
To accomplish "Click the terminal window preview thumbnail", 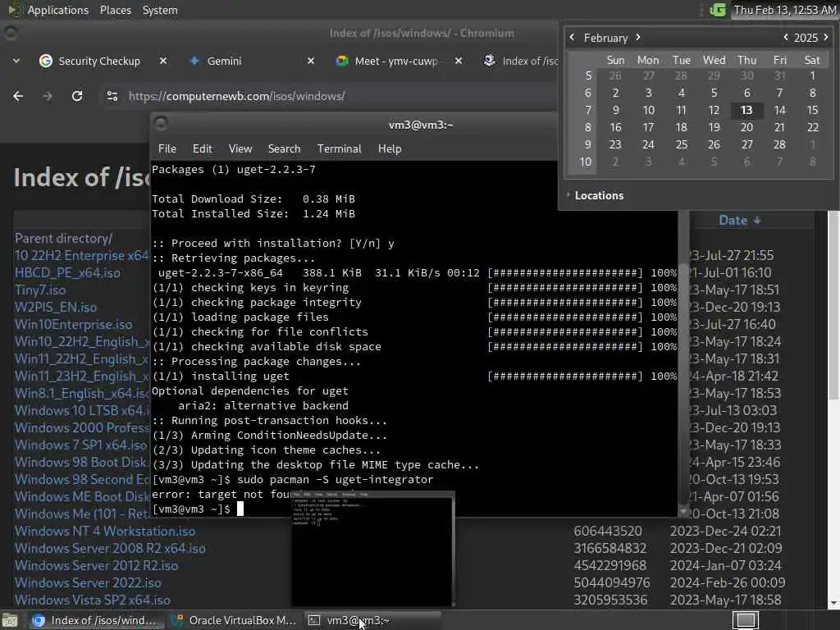I will (373, 549).
